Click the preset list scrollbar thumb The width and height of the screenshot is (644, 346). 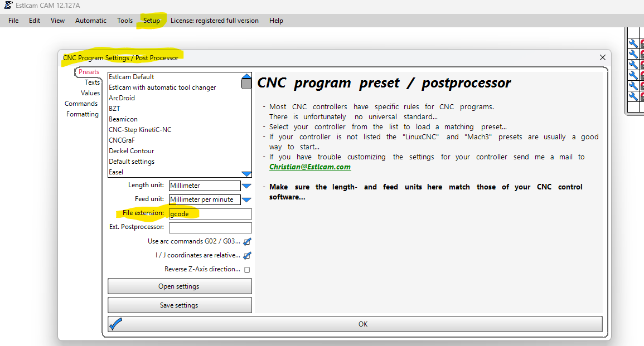point(246,84)
